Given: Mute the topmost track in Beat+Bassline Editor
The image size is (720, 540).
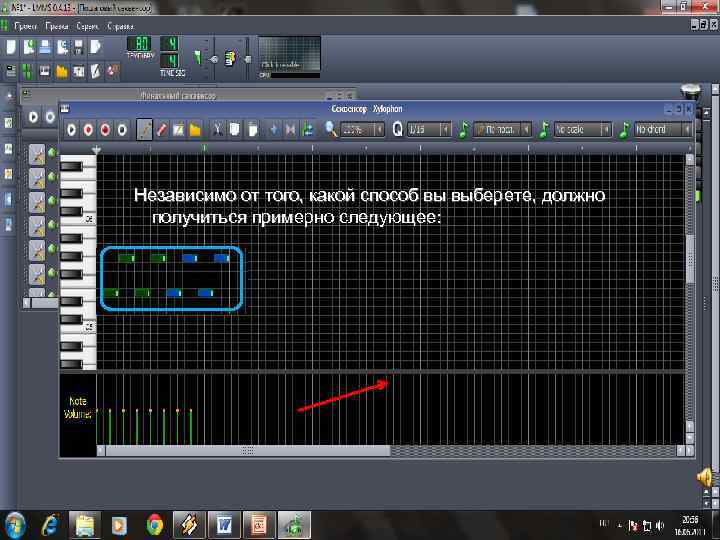Looking at the screenshot, I should click(51, 152).
